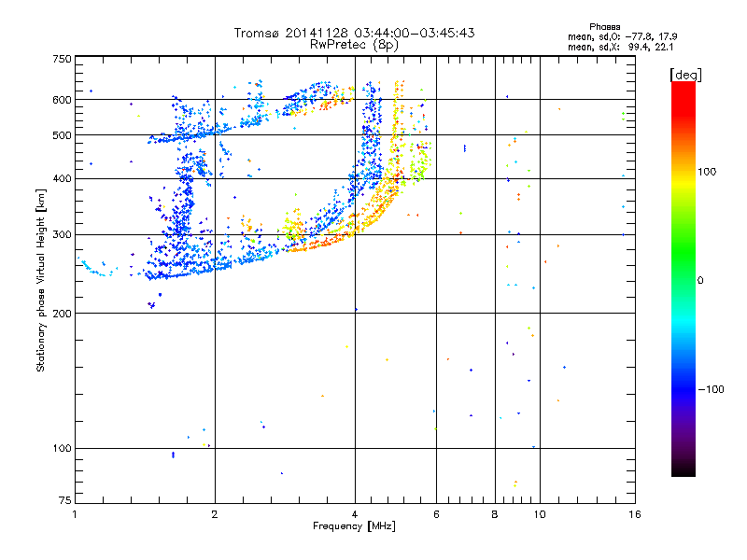747x560 pixels.
Task: Click the '[deg]' colorbar unit label
Action: click(x=685, y=75)
